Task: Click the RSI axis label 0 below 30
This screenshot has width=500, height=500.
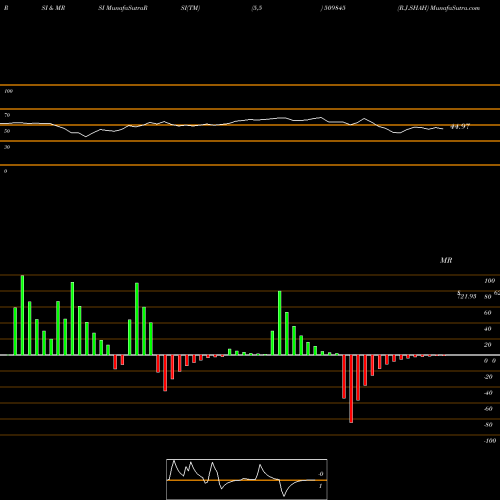Action: [x=5, y=171]
